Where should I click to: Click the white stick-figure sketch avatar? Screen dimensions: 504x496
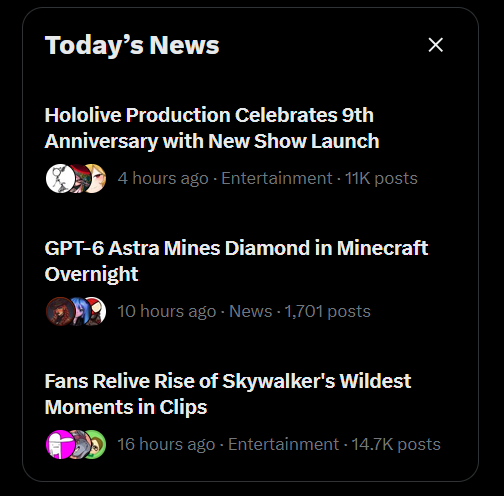(60, 178)
